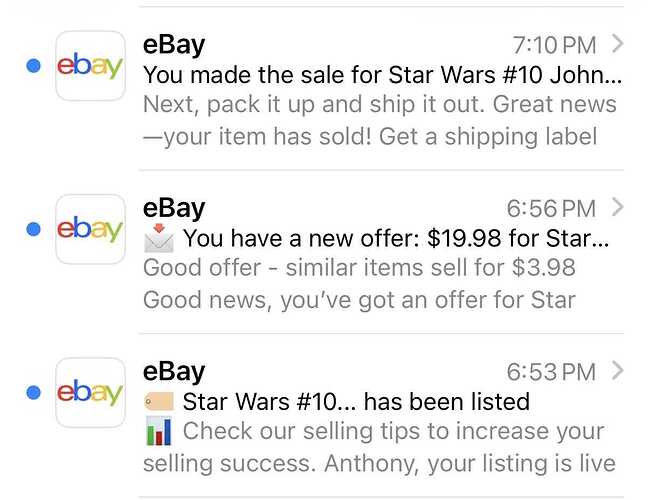This screenshot has width=650, height=500.
Task: Expand the 7:10 PM email using its chevron
Action: point(617,43)
